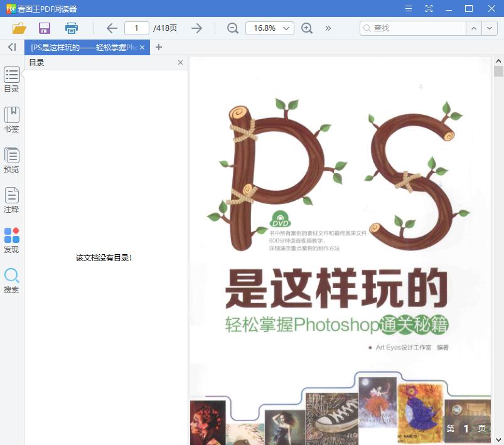
Task: Find the next search match with the down arrow
Action: (x=490, y=28)
